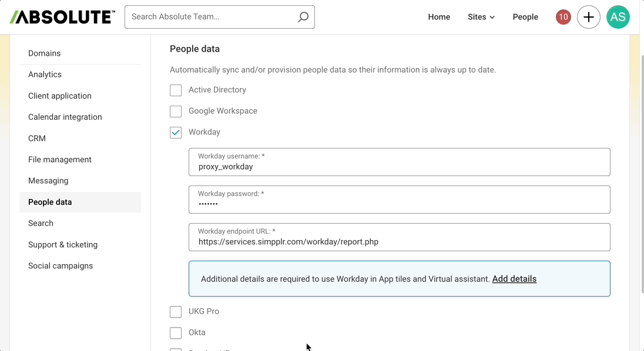Screen dimensions: 644x351
Task: Click the plus button to create new content
Action: coord(589,16)
